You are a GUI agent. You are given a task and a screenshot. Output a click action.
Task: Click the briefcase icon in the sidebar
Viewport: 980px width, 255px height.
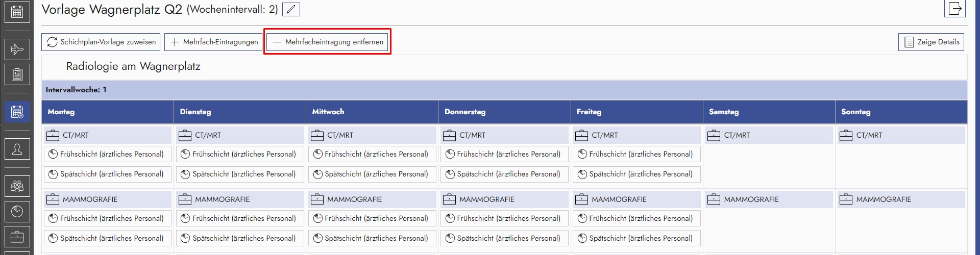click(17, 237)
